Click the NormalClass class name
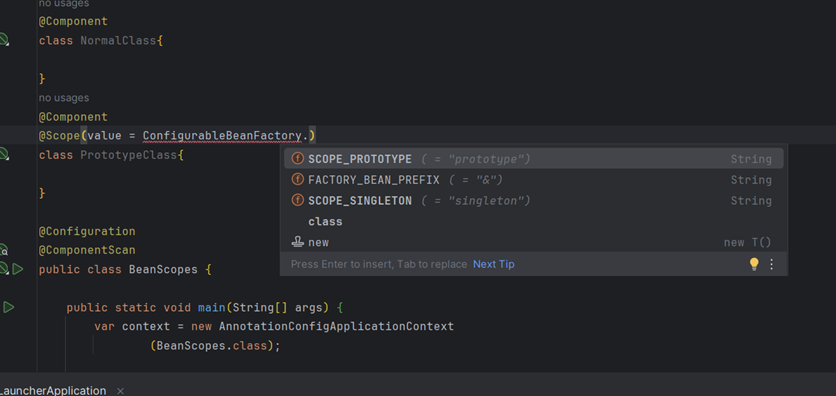Screen dimensions: 836x396 click(118, 41)
